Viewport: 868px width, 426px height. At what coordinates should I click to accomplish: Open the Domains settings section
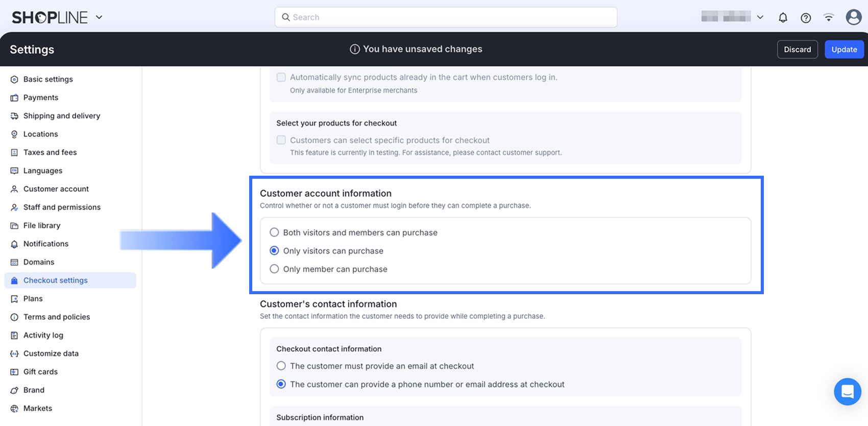coord(39,262)
